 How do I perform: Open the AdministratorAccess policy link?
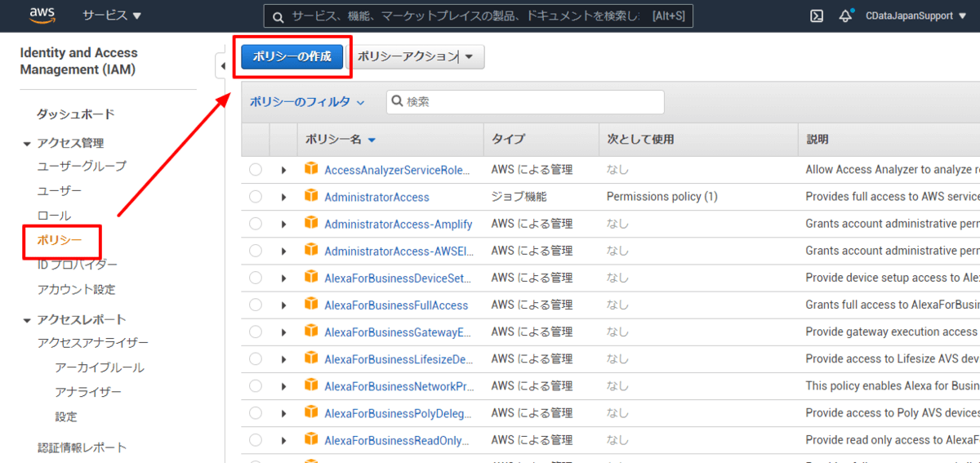[376, 197]
